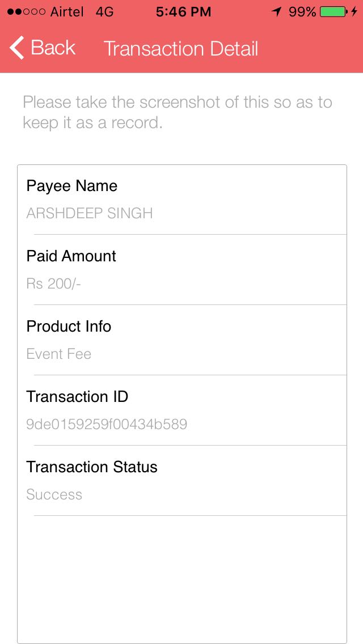Tap the Success status value
Screen dimensions: 363x644
pyautogui.click(x=54, y=494)
